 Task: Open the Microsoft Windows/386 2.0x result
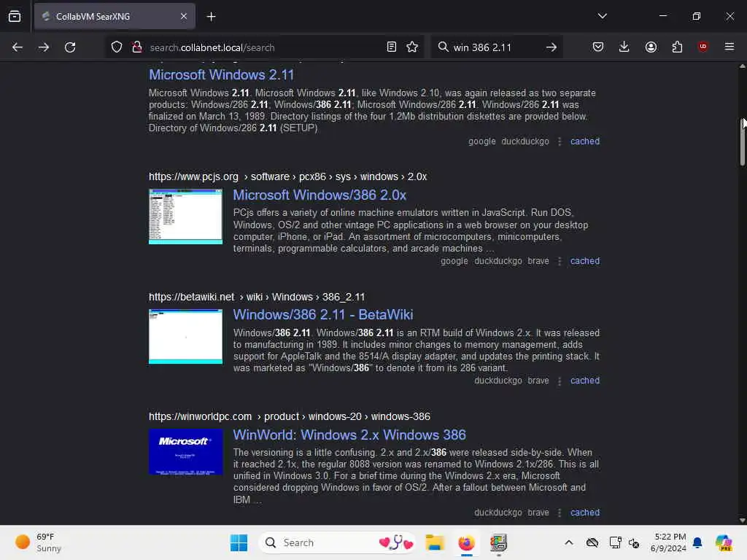[x=320, y=195]
